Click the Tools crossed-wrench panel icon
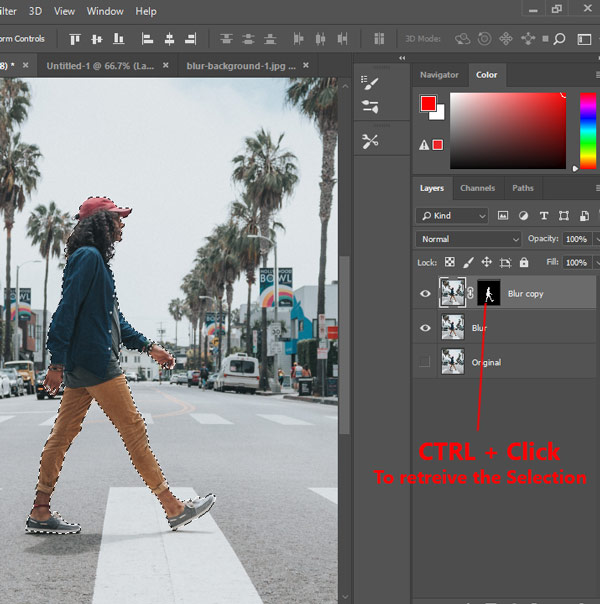 [x=370, y=141]
